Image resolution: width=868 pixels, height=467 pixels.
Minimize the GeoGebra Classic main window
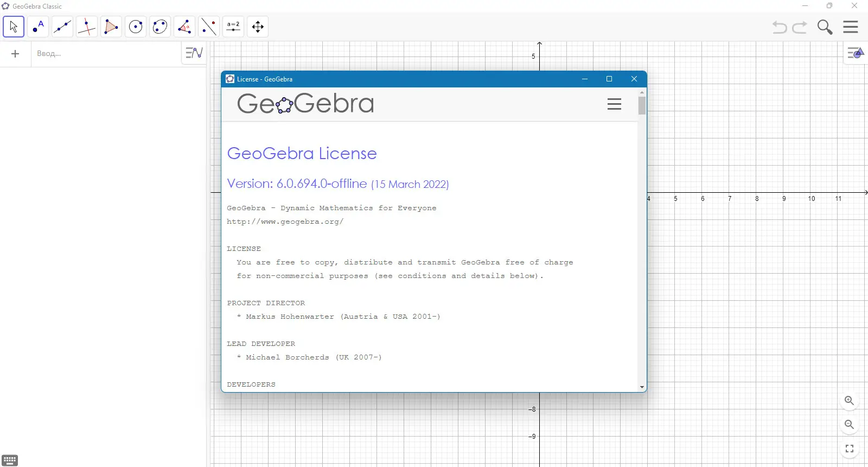[805, 6]
